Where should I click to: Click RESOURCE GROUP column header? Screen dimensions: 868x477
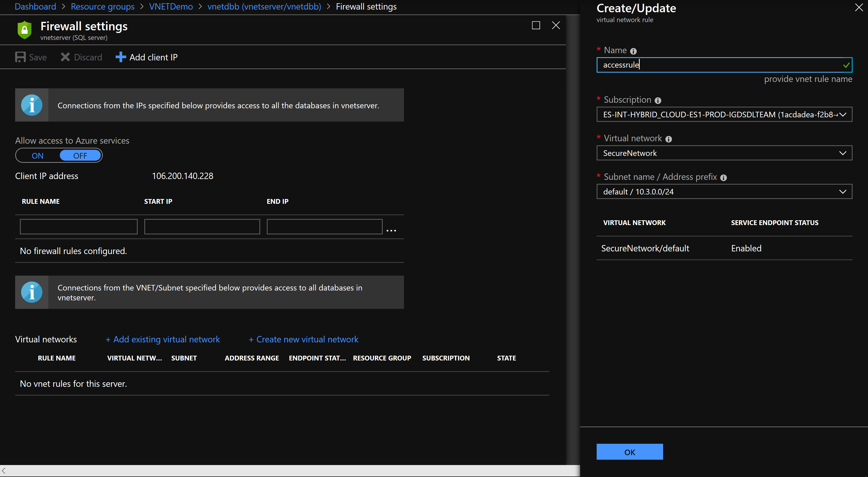(x=382, y=358)
